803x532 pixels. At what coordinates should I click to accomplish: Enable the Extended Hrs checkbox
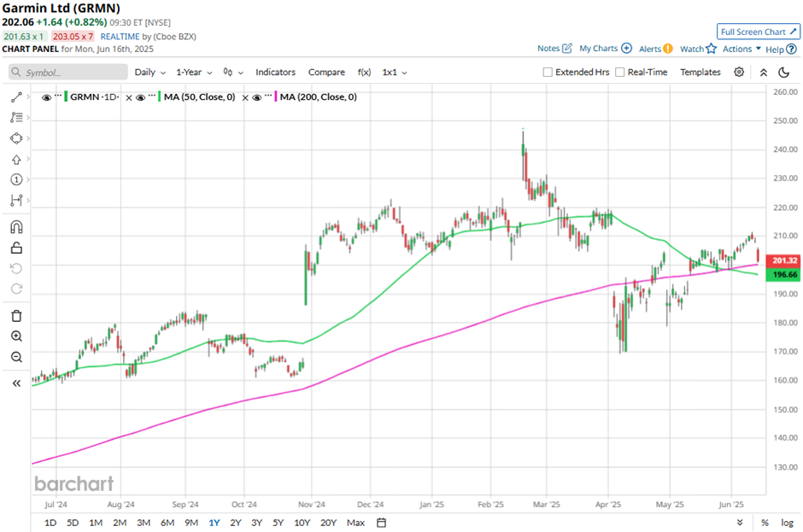coord(548,73)
